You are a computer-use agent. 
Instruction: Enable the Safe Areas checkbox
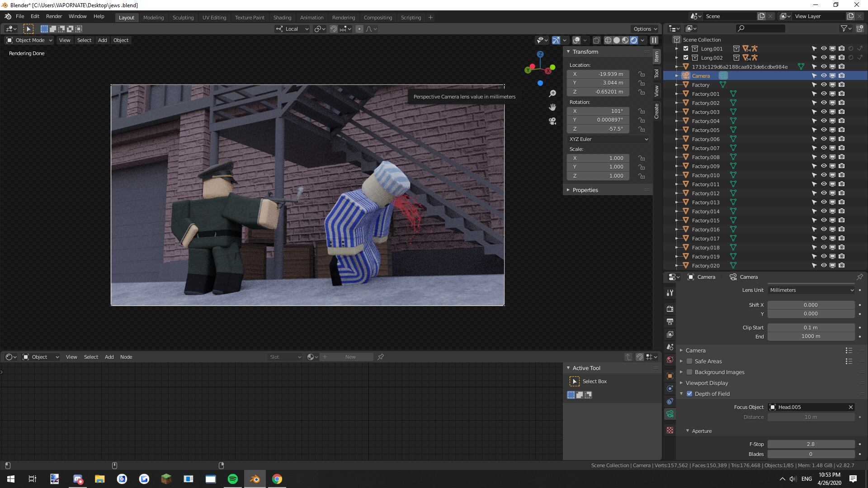click(689, 361)
